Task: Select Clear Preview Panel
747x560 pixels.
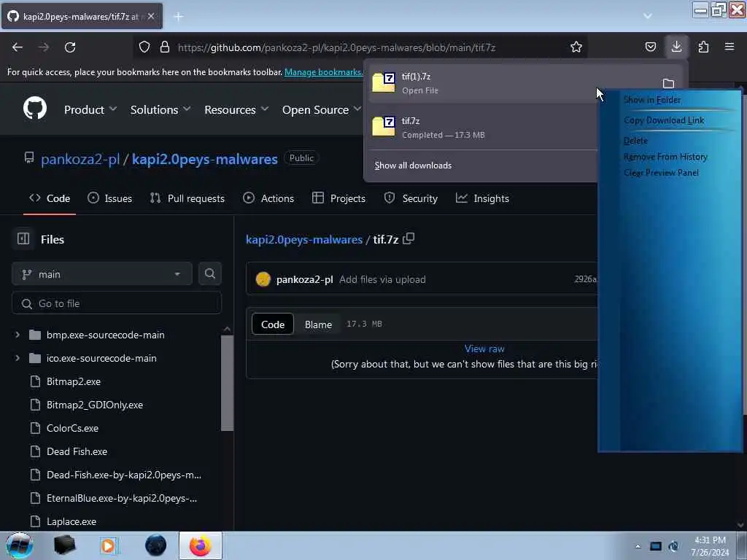Action: pyautogui.click(x=661, y=172)
